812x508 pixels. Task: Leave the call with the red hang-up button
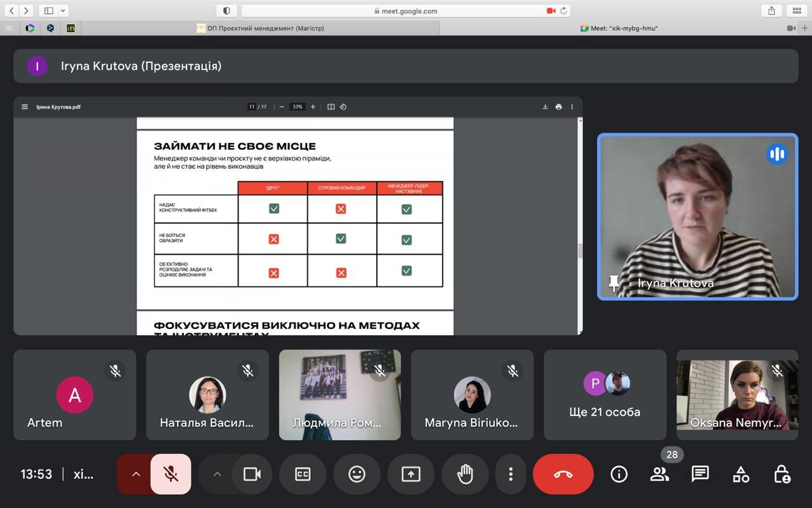tap(563, 474)
